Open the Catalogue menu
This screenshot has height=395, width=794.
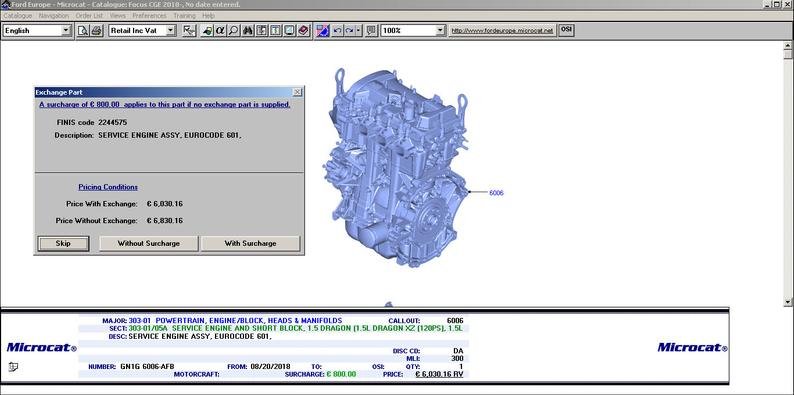(x=18, y=16)
